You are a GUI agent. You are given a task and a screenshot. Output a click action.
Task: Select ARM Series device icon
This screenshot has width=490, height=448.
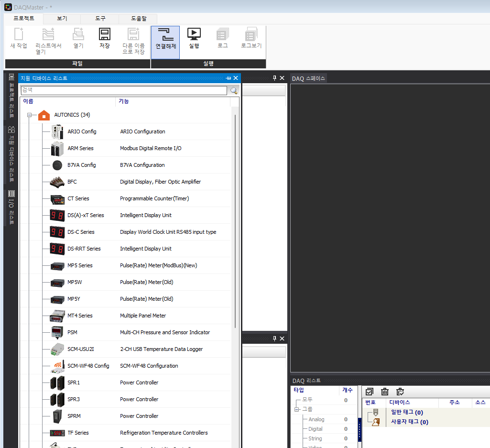coord(57,149)
